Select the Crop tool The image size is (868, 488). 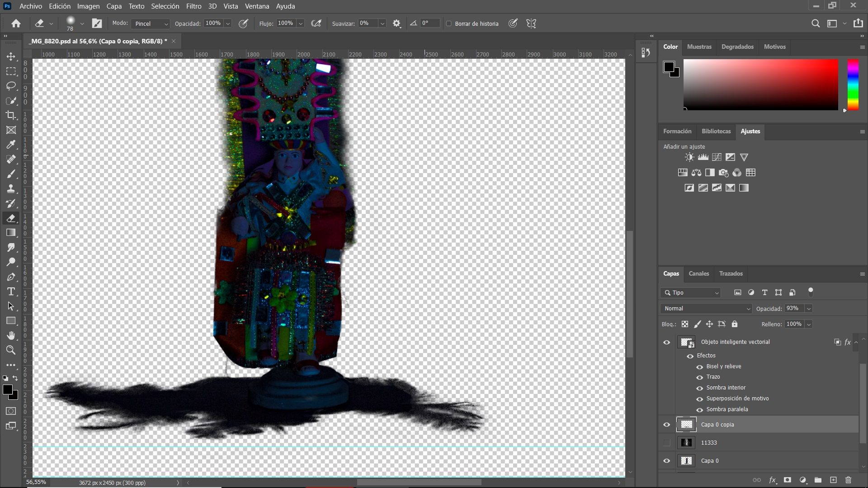11,115
